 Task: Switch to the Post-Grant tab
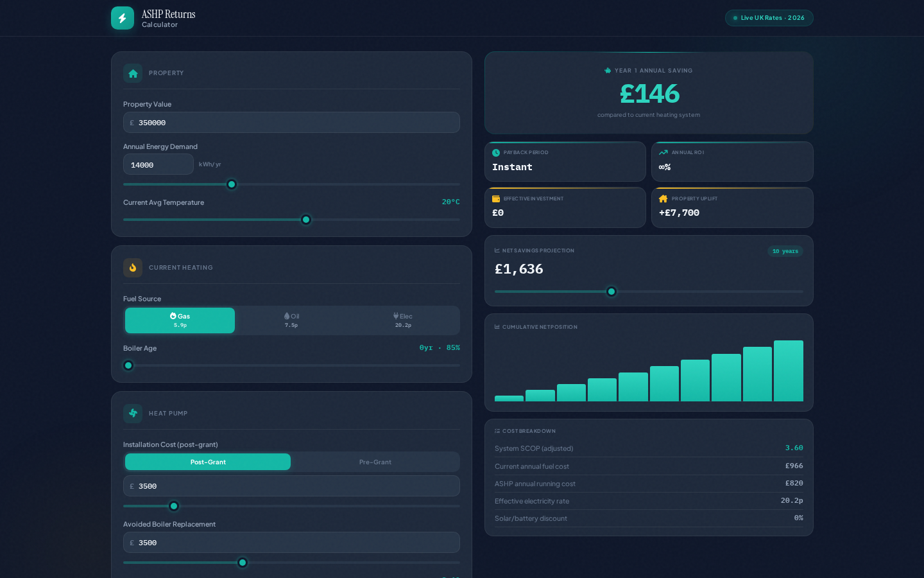[208, 462]
